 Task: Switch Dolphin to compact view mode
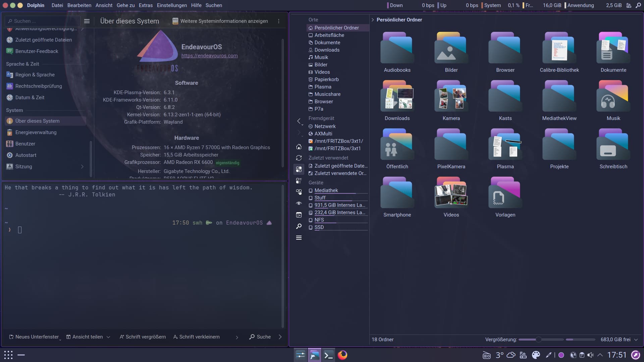pyautogui.click(x=299, y=181)
